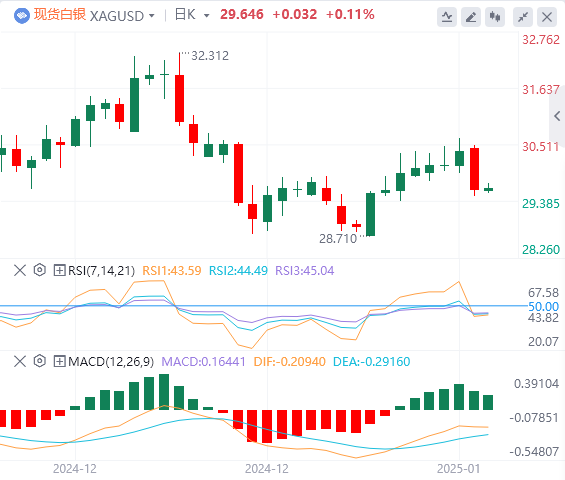Close the chart panel with X

pyautogui.click(x=547, y=17)
